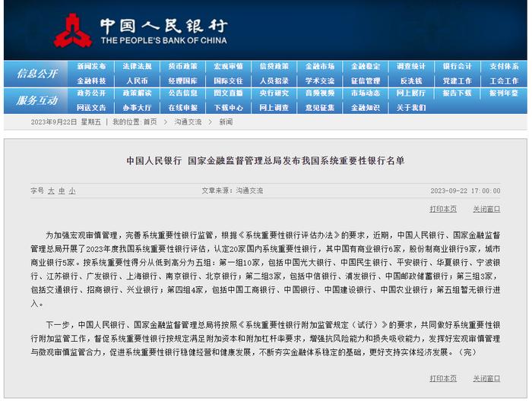Click the lower 关闭窗口 link
Image resolution: width=532 pixels, height=404 pixels.
486,378
